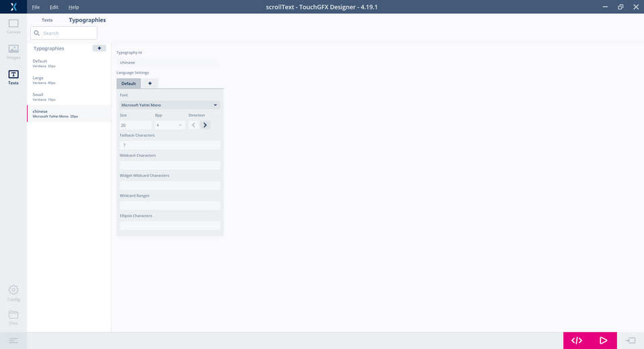644x349 pixels.
Task: Select the Texts icon in sidebar
Action: coord(13,77)
